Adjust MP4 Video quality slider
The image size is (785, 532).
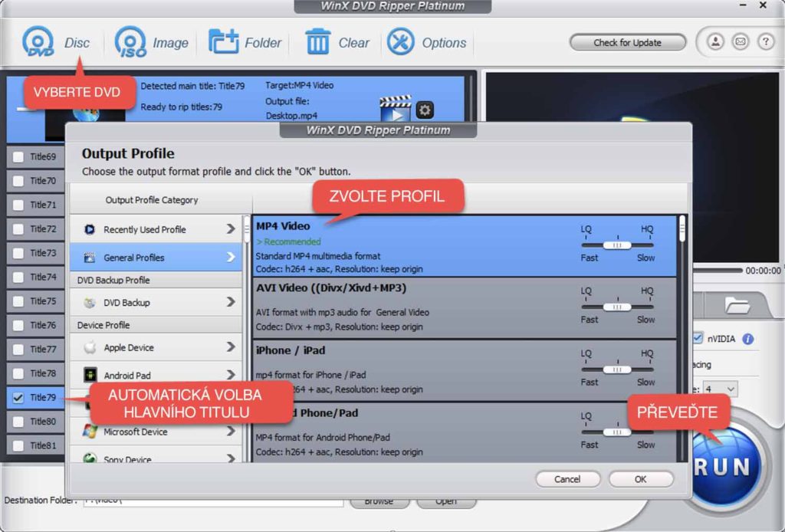tap(617, 245)
